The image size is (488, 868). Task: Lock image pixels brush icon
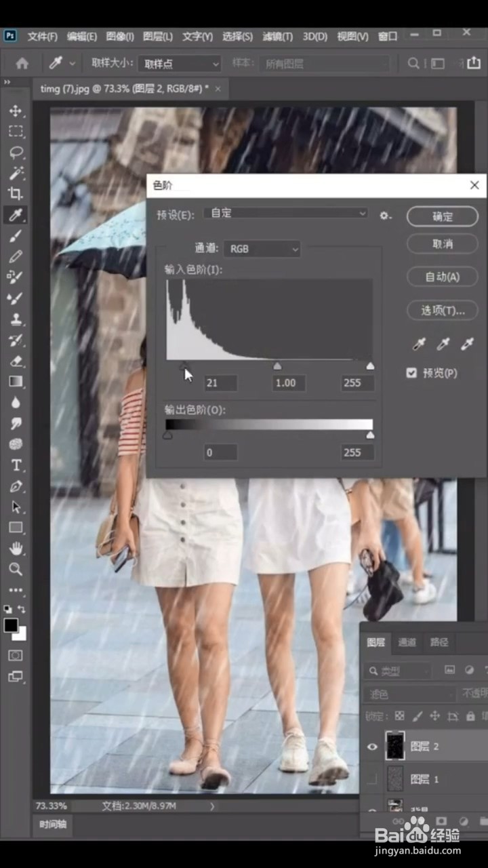[418, 715]
